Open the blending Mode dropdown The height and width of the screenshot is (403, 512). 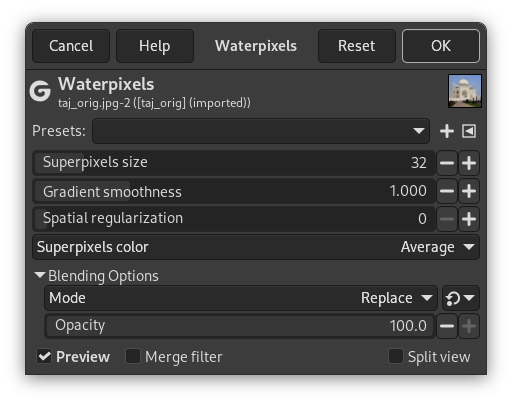[241, 298]
